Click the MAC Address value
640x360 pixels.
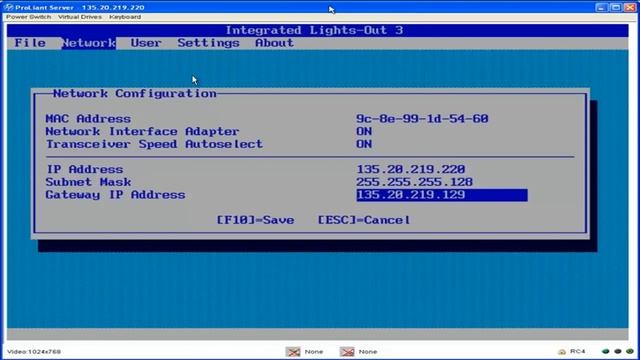tap(422, 118)
